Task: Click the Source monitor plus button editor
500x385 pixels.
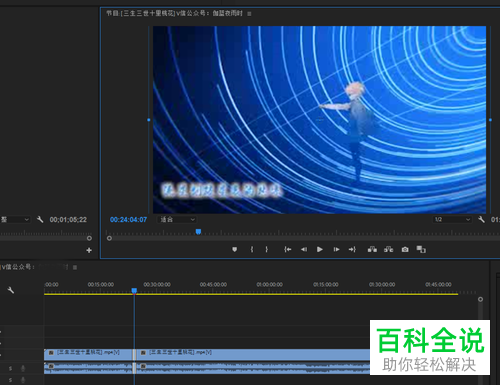Action: click(x=89, y=250)
